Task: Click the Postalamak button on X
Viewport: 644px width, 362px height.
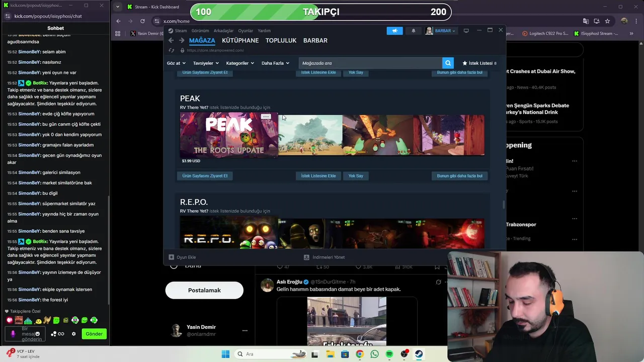Action: 204,290
